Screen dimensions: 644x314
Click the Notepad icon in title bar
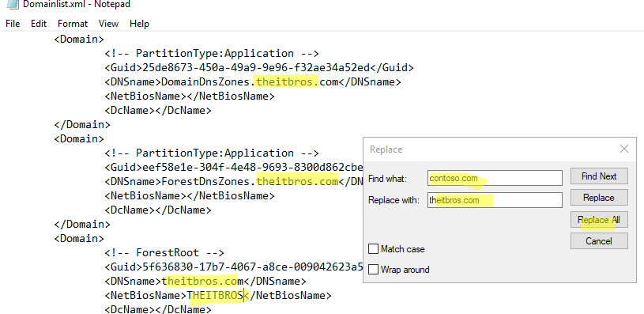(13, 5)
